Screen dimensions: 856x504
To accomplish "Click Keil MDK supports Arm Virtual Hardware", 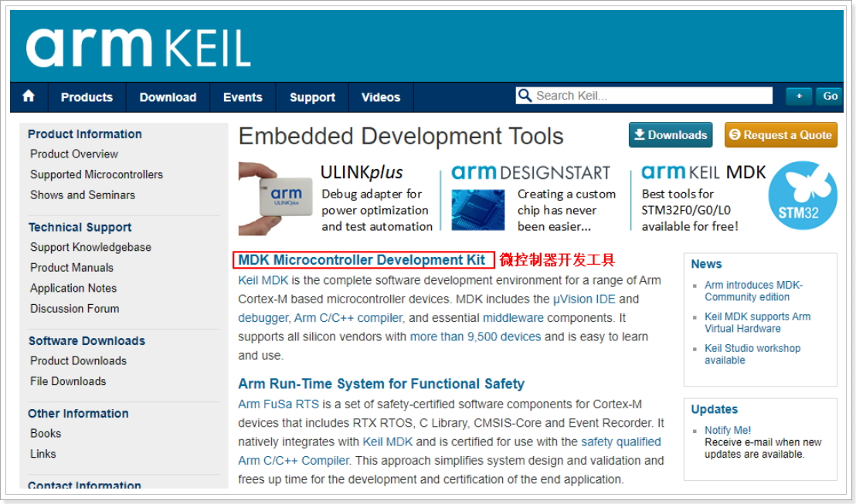I will click(x=757, y=323).
